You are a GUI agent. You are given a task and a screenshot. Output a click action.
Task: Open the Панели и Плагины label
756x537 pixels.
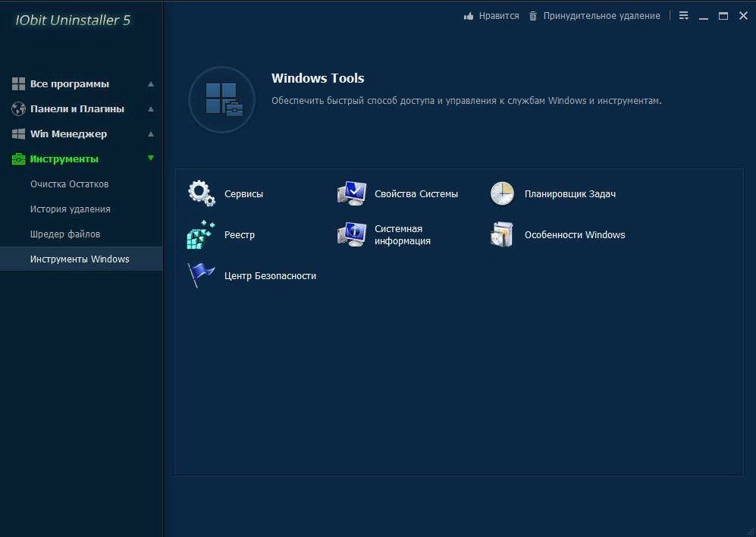[77, 109]
